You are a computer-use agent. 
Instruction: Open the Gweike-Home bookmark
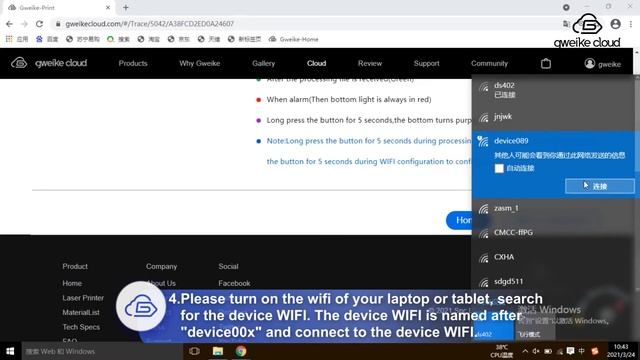click(x=293, y=39)
